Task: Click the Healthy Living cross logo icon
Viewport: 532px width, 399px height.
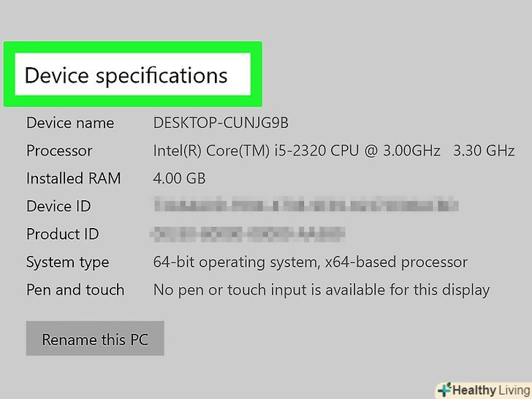Action: pos(444,389)
